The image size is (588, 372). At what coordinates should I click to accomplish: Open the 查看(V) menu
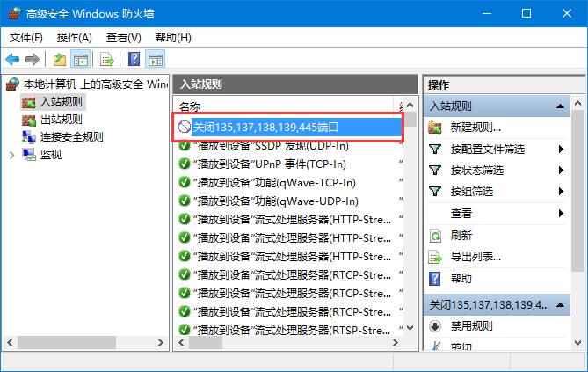coord(123,38)
